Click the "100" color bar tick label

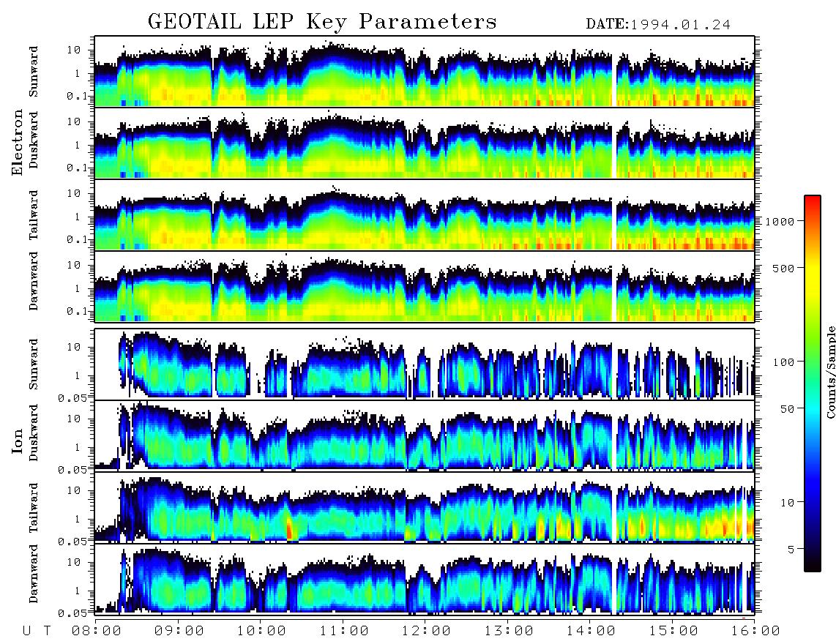(783, 362)
